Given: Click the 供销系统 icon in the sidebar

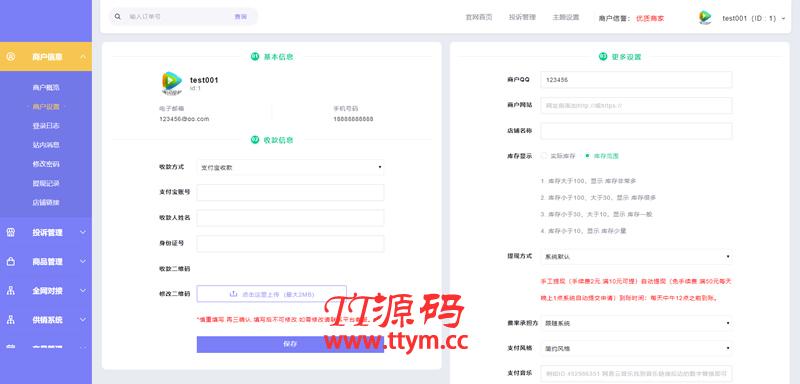Looking at the screenshot, I should click(x=11, y=320).
